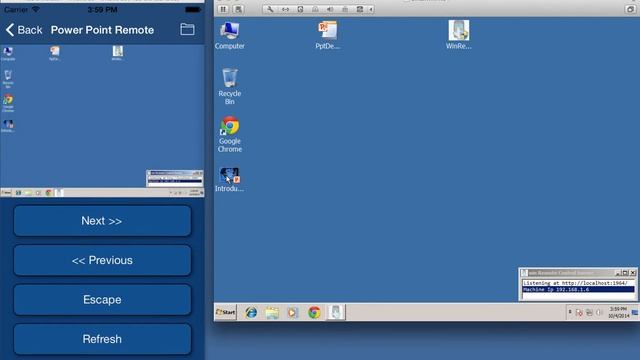The image size is (640, 360).
Task: Click the snapshot icon next to pause
Action: pyautogui.click(x=238, y=9)
